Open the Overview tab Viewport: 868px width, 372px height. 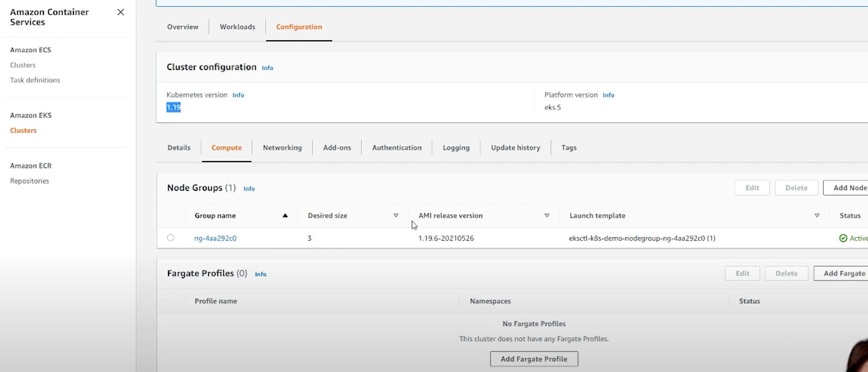[183, 27]
